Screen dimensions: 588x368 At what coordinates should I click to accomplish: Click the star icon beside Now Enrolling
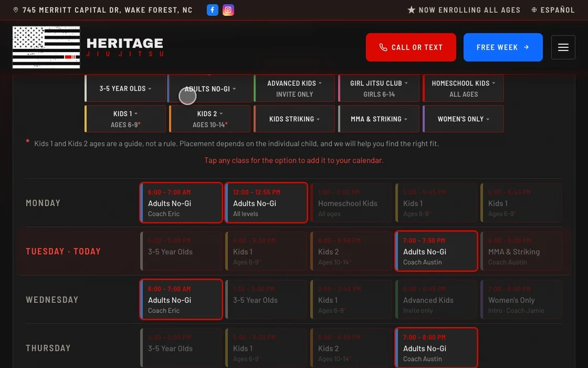pos(412,10)
